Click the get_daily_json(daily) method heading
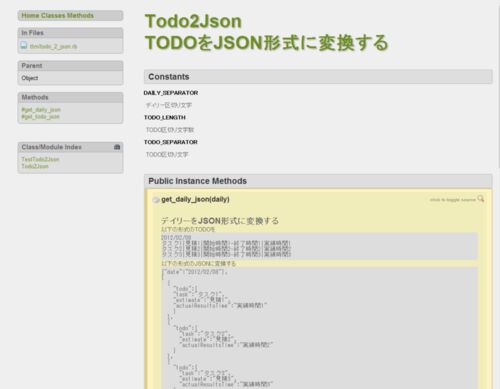 click(195, 199)
